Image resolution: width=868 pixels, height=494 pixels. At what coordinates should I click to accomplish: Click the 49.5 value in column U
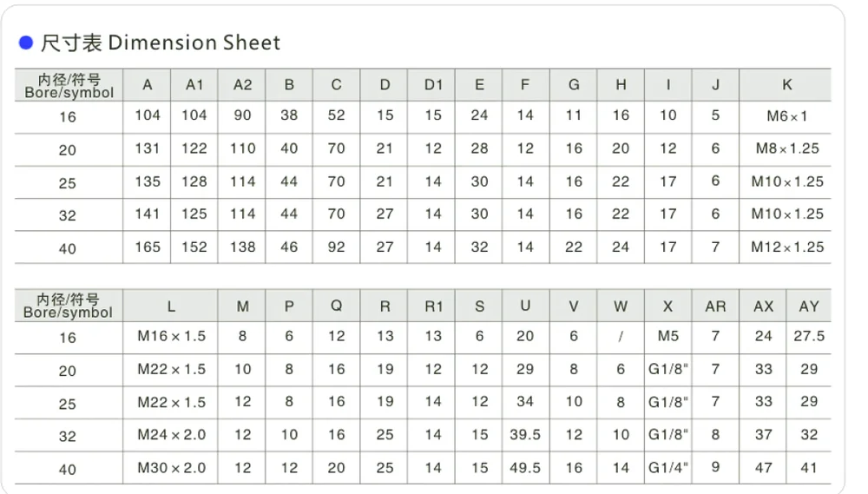pyautogui.click(x=525, y=468)
